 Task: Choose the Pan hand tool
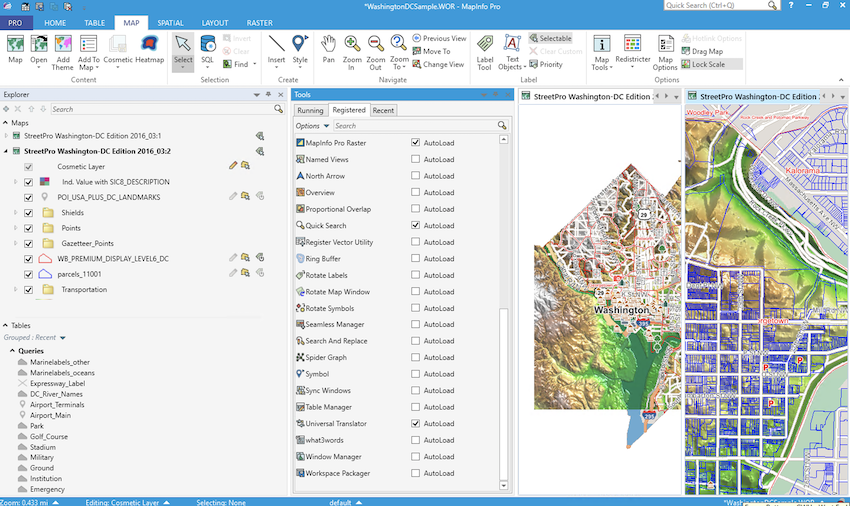pyautogui.click(x=329, y=50)
